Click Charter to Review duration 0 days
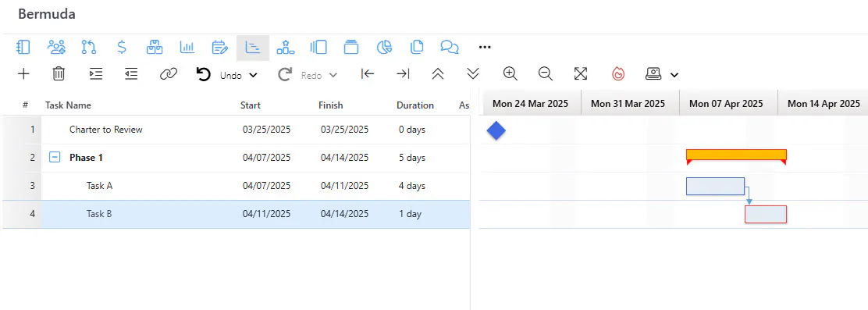Viewport: 868px width, 310px height. pos(412,130)
